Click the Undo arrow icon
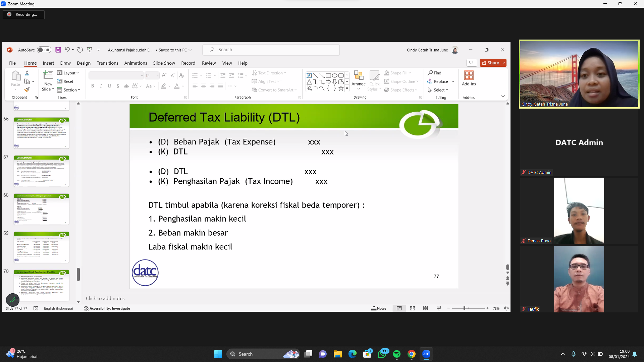 pyautogui.click(x=67, y=50)
